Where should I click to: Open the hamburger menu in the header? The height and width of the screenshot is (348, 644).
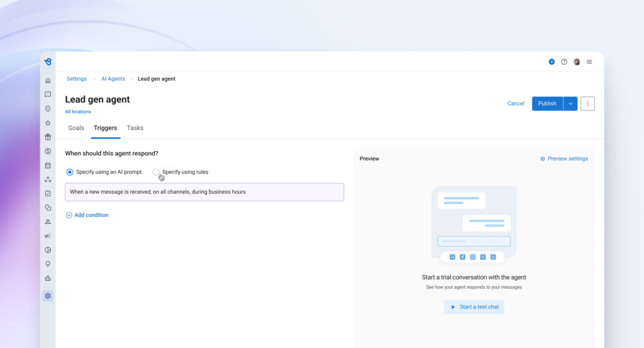589,62
